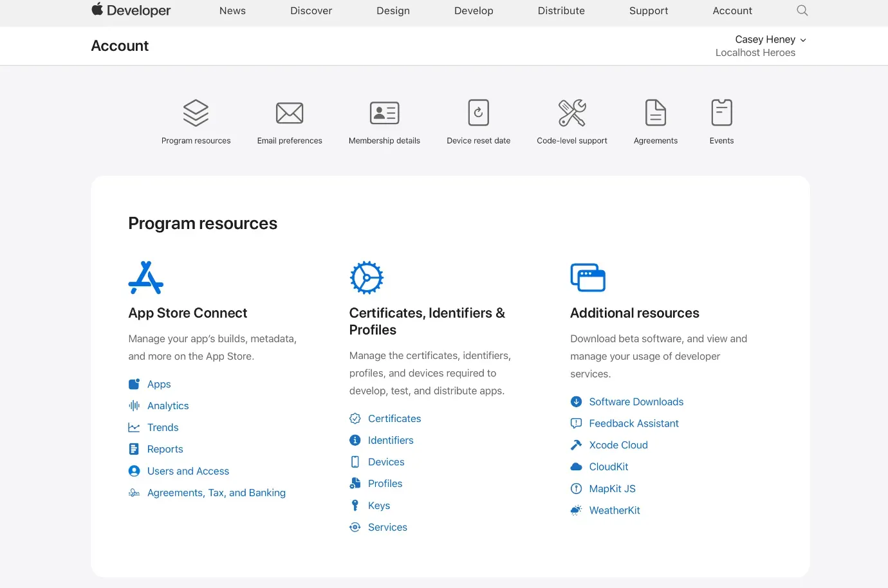Open the Account menu in top navigation
Viewport: 888px width, 588px height.
[x=732, y=11]
